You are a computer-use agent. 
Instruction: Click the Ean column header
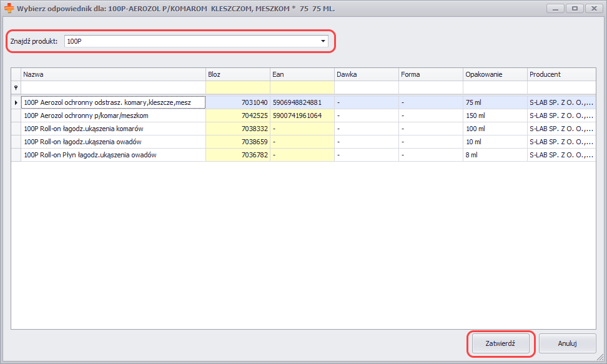pos(302,74)
